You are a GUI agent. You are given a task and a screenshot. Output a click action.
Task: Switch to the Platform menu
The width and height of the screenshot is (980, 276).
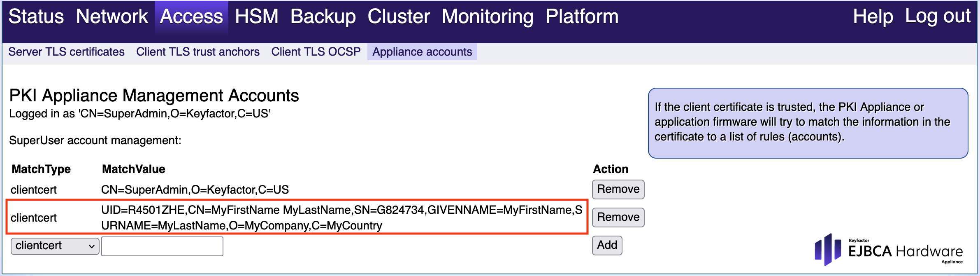(582, 17)
